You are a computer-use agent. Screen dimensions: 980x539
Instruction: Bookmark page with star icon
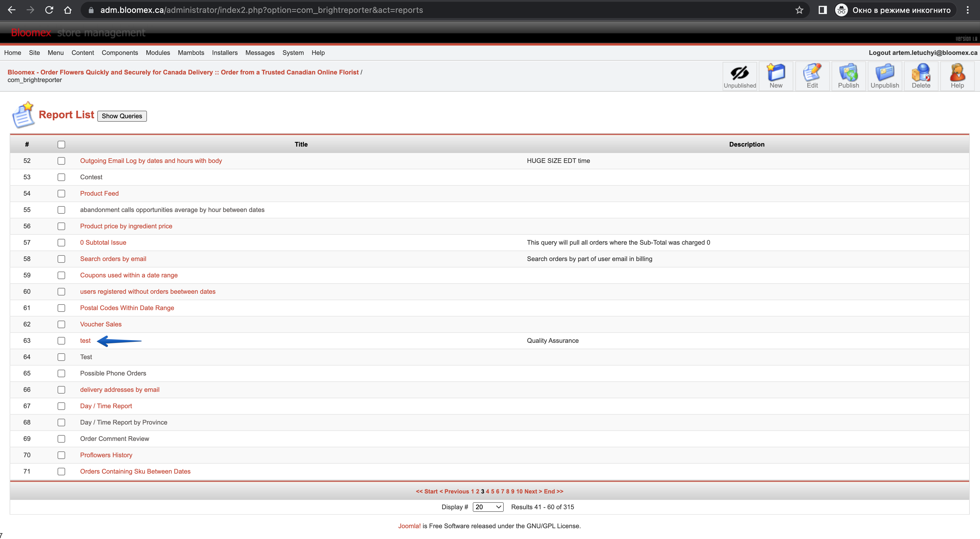point(799,10)
